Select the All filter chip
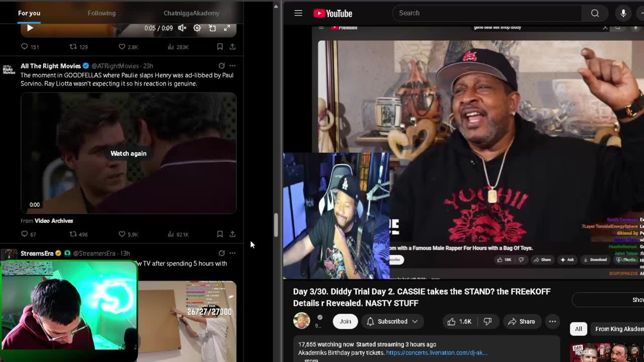644x362 pixels. [x=579, y=329]
